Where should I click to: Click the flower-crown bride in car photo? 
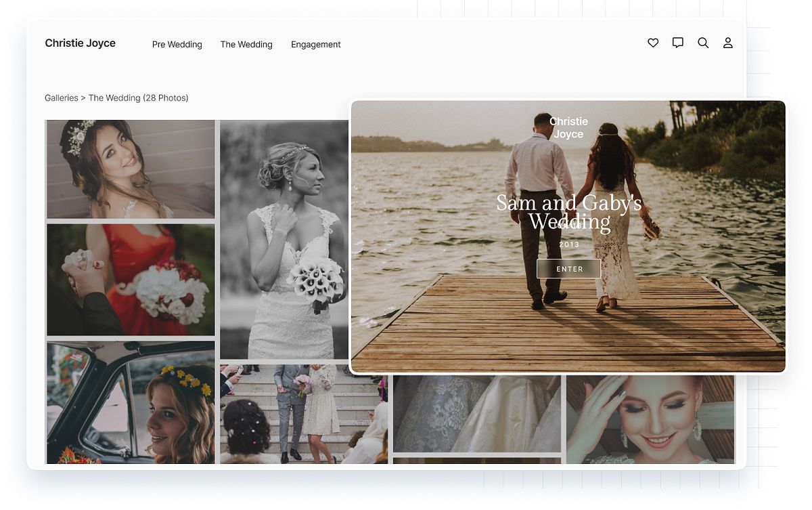[130, 403]
